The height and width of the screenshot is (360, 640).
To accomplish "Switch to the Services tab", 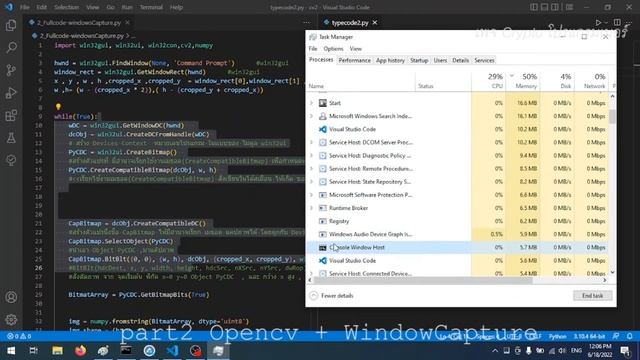I will tap(484, 60).
